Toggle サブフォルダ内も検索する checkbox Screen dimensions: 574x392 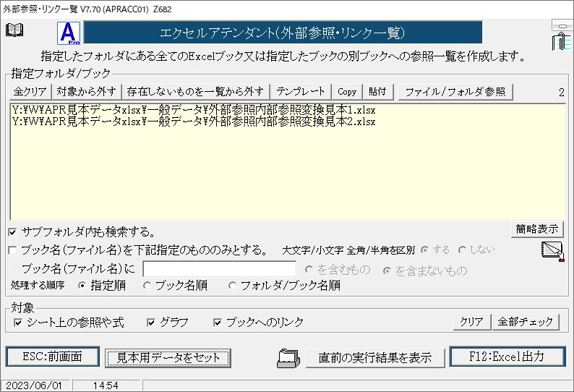click(x=12, y=232)
